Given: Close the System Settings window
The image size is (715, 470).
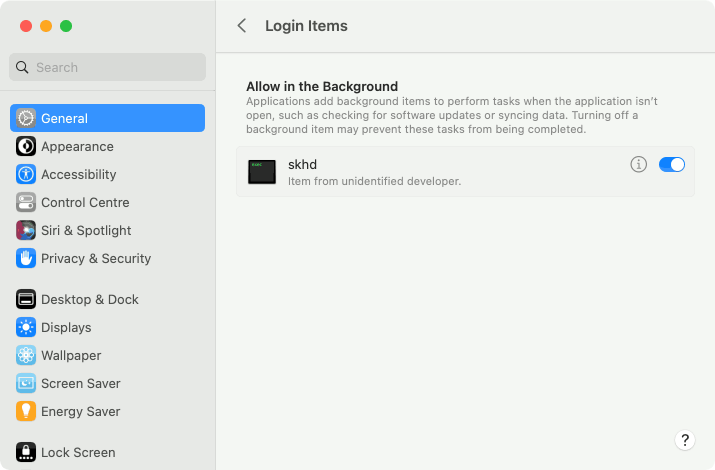Looking at the screenshot, I should pyautogui.click(x=26, y=26).
